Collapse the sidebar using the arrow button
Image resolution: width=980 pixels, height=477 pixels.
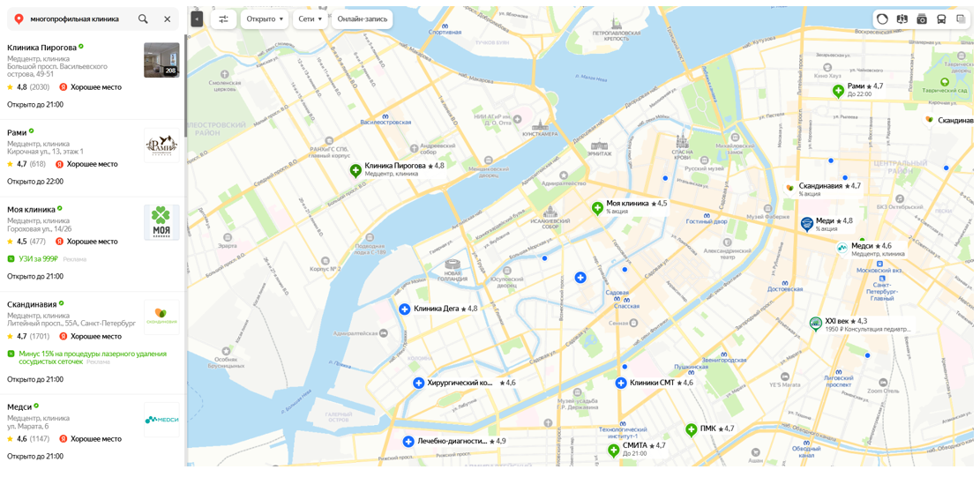click(x=197, y=19)
